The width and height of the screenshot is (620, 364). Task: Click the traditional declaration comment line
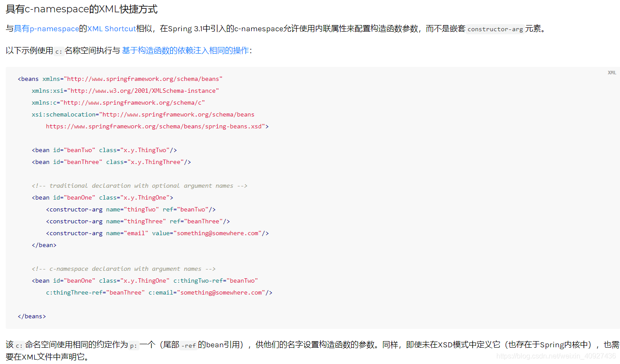coord(139,186)
